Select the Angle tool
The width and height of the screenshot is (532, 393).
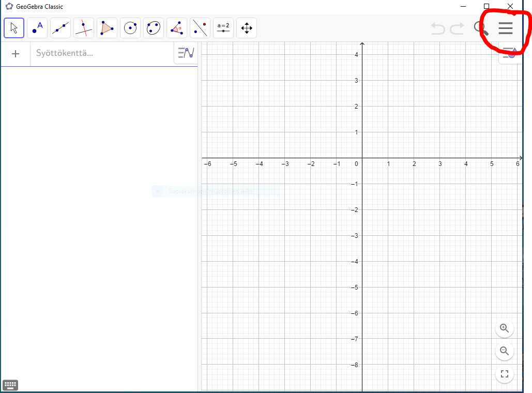pos(177,28)
